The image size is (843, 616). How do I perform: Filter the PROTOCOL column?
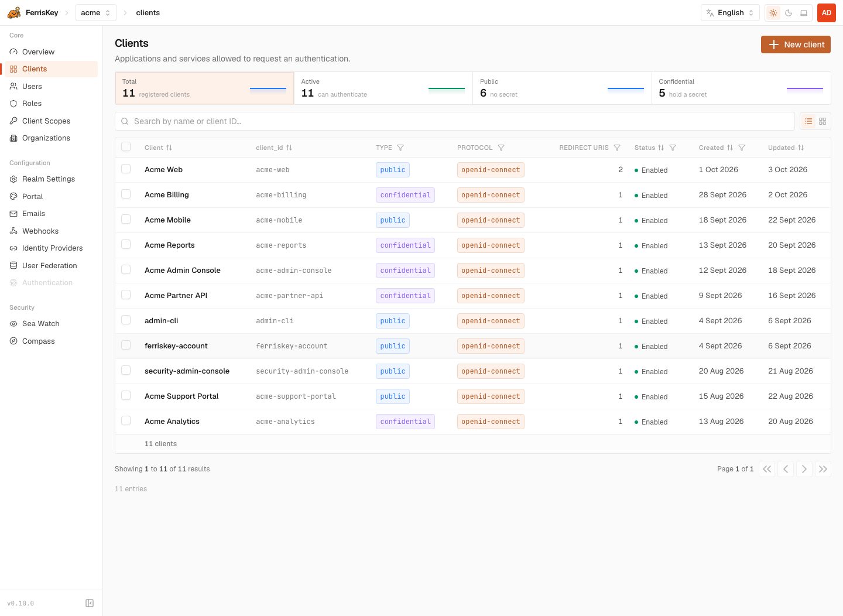tap(501, 148)
